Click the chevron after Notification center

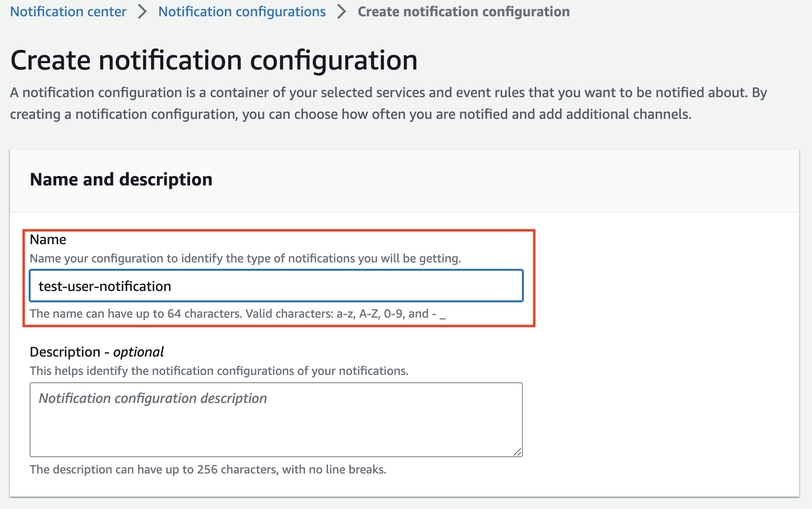[143, 11]
